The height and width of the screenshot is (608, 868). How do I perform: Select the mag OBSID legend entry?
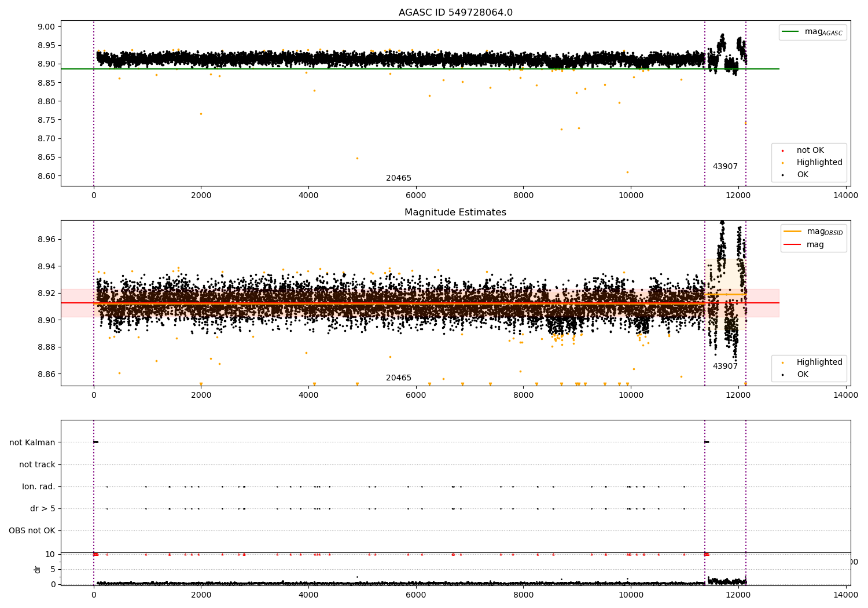813,232
